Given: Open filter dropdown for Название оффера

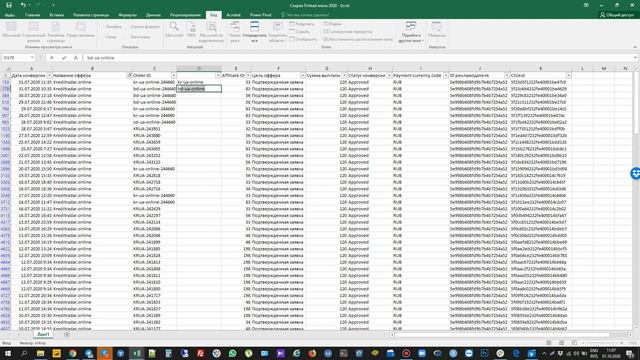Looking at the screenshot, I should pos(129,76).
